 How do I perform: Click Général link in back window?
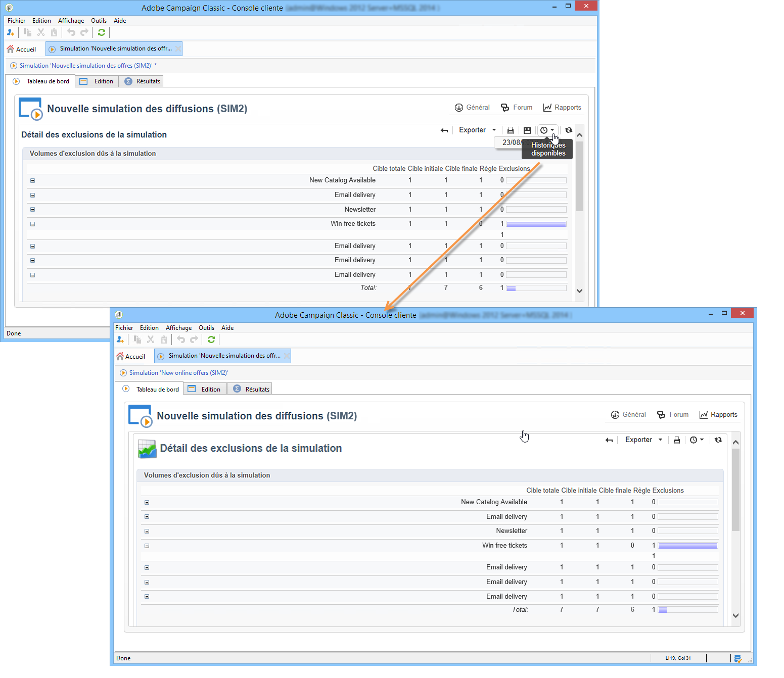point(472,108)
